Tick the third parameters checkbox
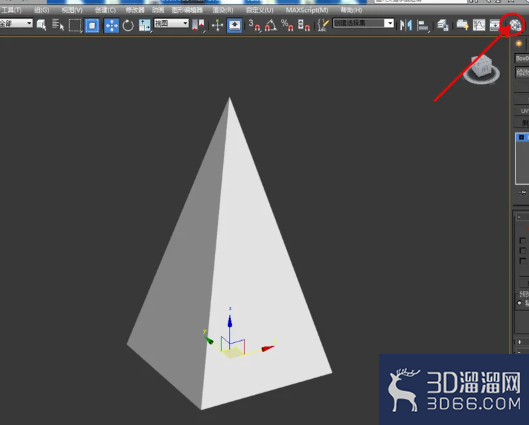The width and height of the screenshot is (529, 425). [523, 261]
